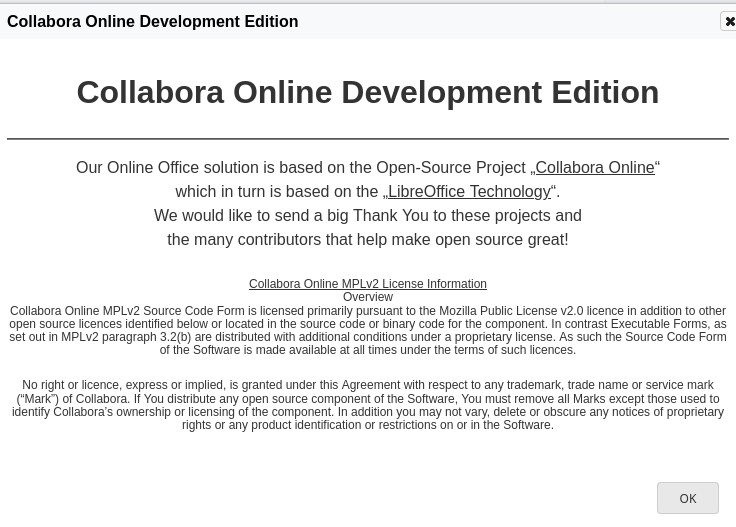The image size is (736, 527).
Task: Close the dialog with the X icon
Action: (729, 21)
